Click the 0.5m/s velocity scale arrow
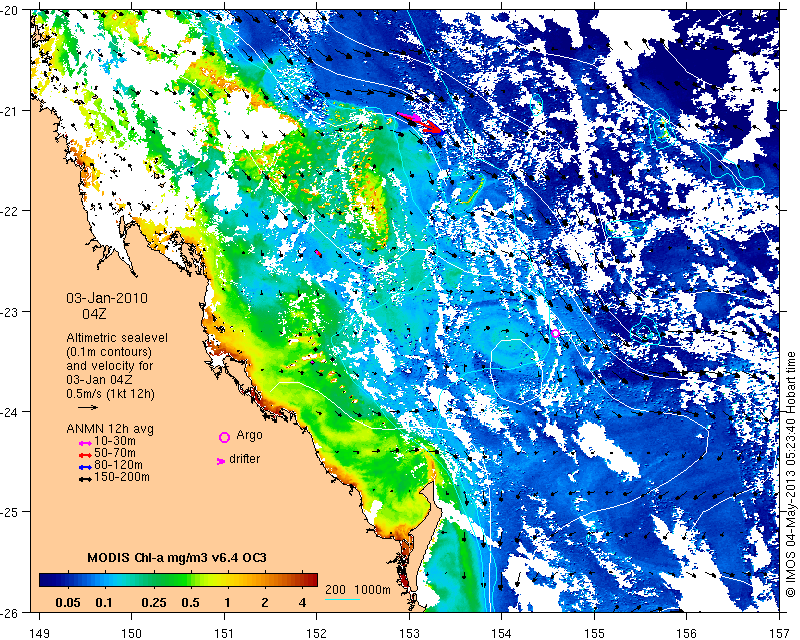Image resolution: width=800 pixels, height=640 pixels. [88, 407]
